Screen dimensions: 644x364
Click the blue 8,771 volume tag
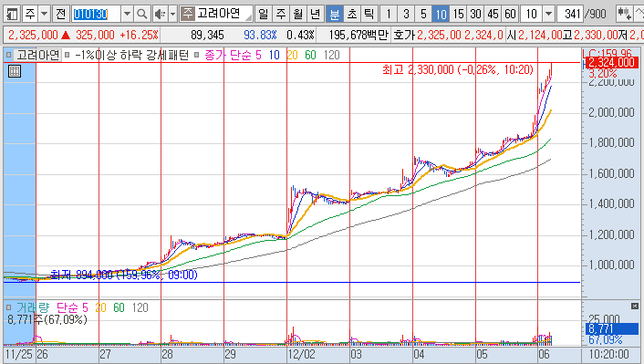[611, 328]
